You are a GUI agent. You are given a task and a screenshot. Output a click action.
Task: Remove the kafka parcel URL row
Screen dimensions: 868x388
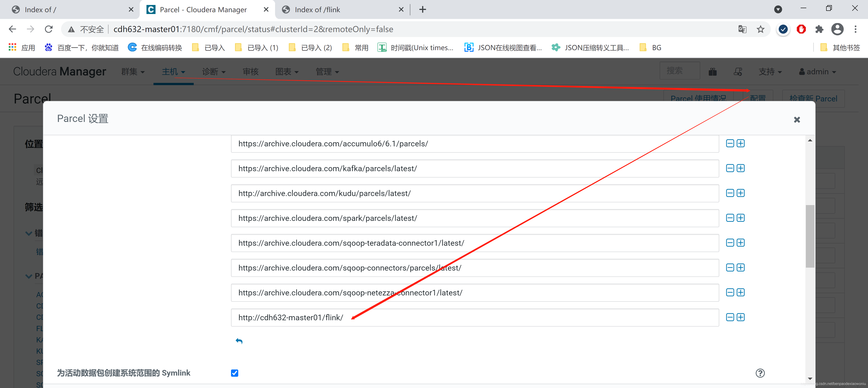pyautogui.click(x=730, y=168)
